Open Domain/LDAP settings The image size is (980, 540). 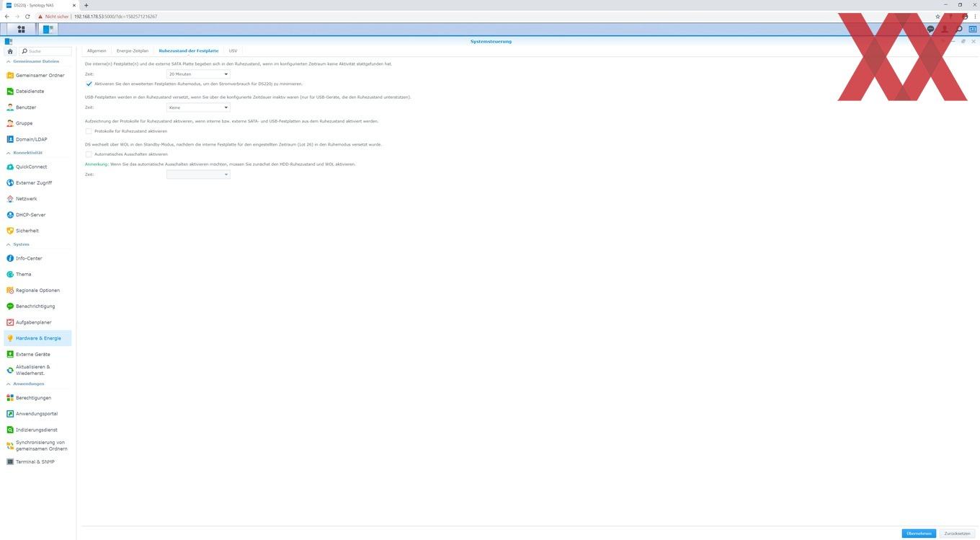37,139
